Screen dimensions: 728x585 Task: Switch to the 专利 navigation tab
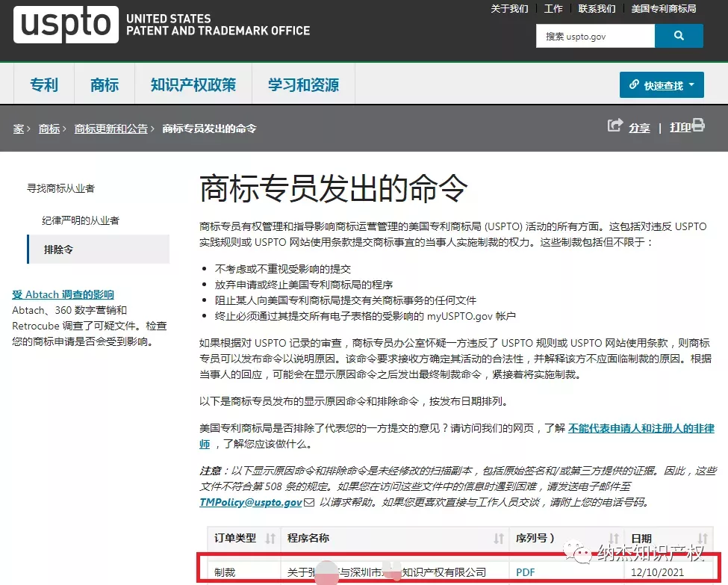(x=43, y=84)
